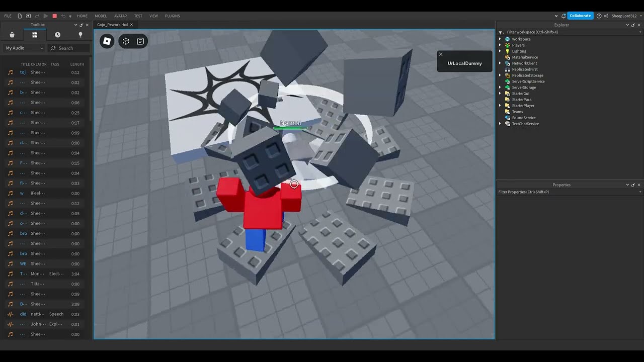Open the Toolbox Marketplace tab (shopping bag)

[12, 35]
